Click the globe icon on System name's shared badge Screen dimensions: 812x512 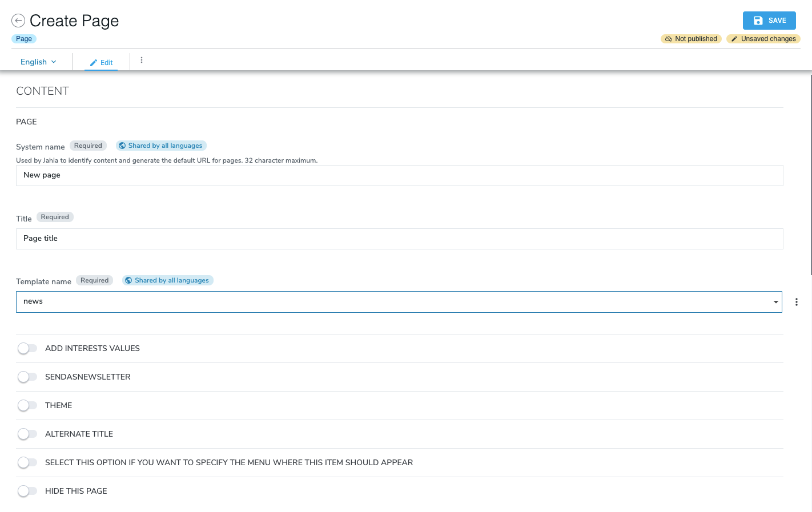[x=122, y=145]
